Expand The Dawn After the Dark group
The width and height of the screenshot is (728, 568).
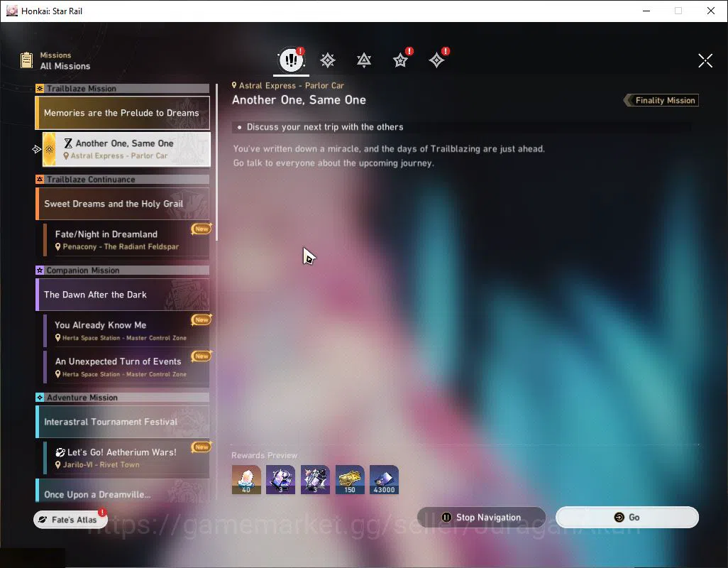coord(123,295)
